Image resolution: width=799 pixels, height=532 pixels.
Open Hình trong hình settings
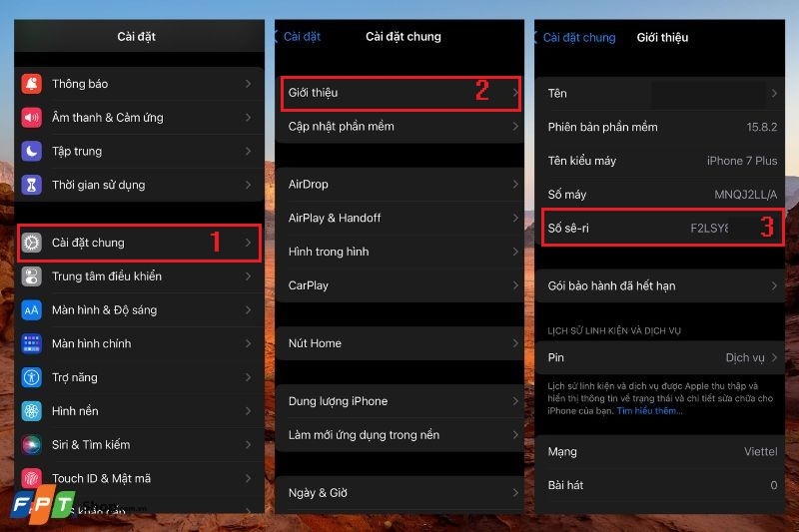[x=399, y=252]
